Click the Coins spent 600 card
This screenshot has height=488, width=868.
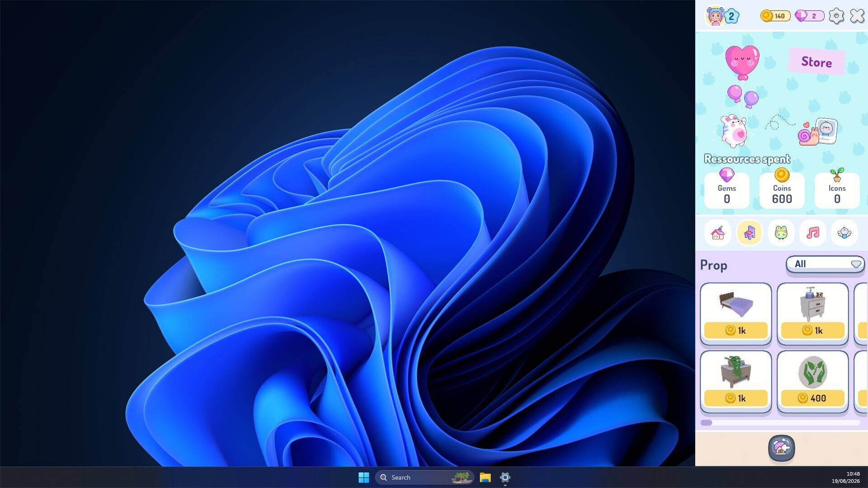[x=782, y=189]
